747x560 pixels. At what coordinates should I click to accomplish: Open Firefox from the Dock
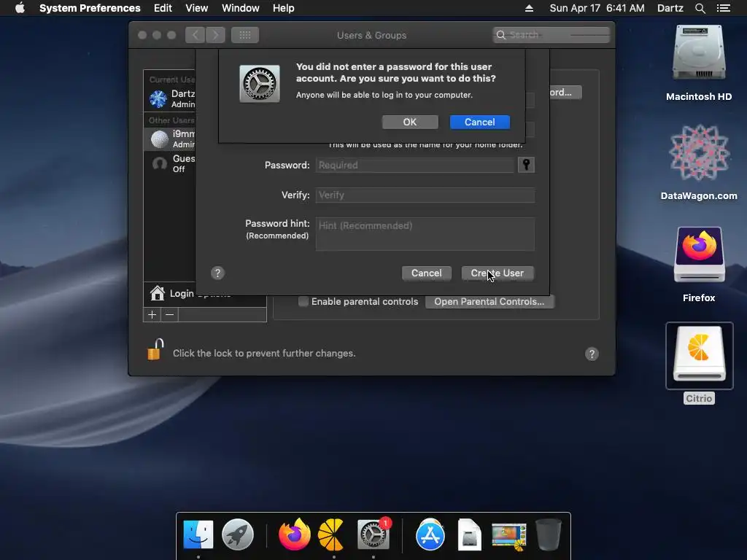pos(295,534)
